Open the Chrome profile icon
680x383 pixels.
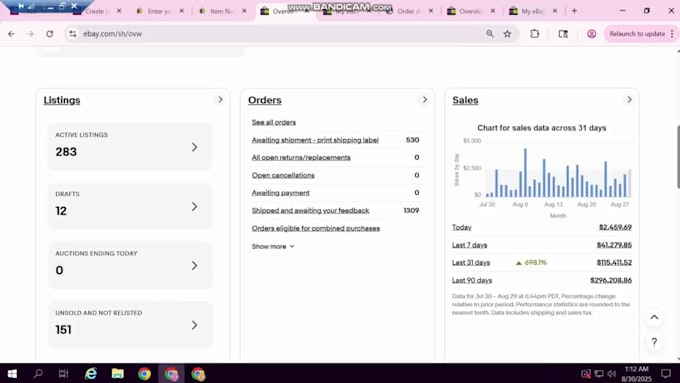pos(592,33)
